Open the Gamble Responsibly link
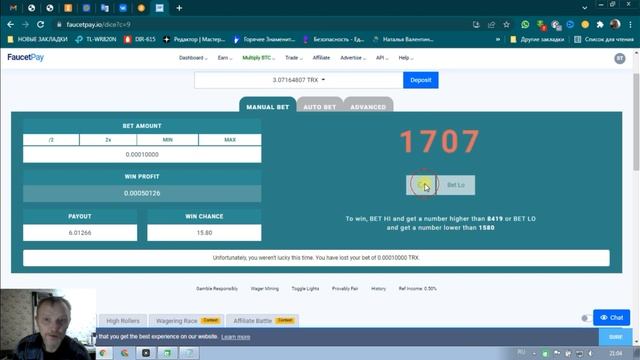The width and height of the screenshot is (640, 360). click(x=217, y=289)
